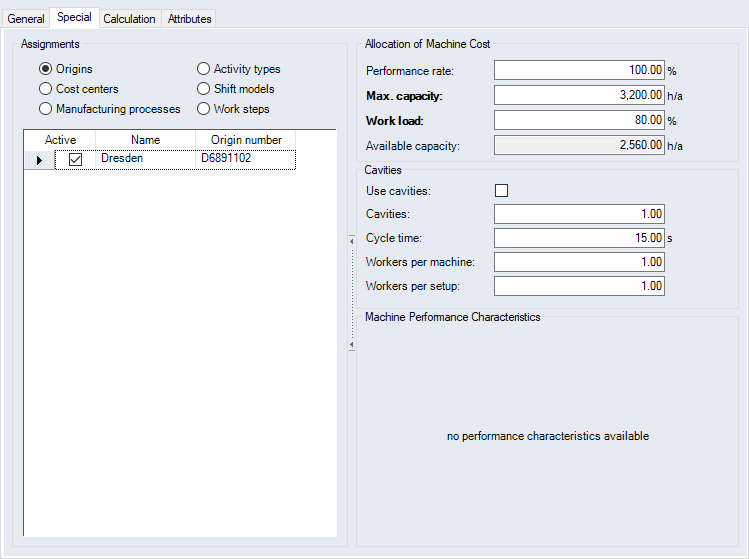
Task: Choose the Shift models radio option
Action: click(x=203, y=89)
